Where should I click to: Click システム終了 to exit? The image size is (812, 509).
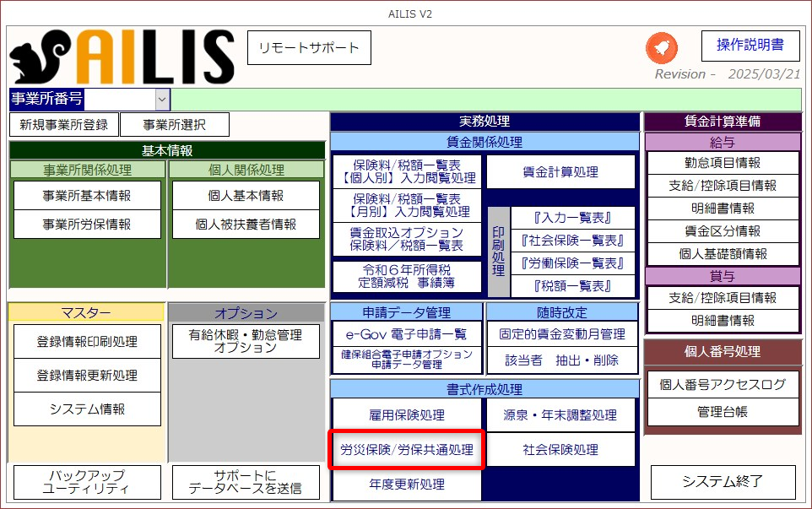click(723, 482)
